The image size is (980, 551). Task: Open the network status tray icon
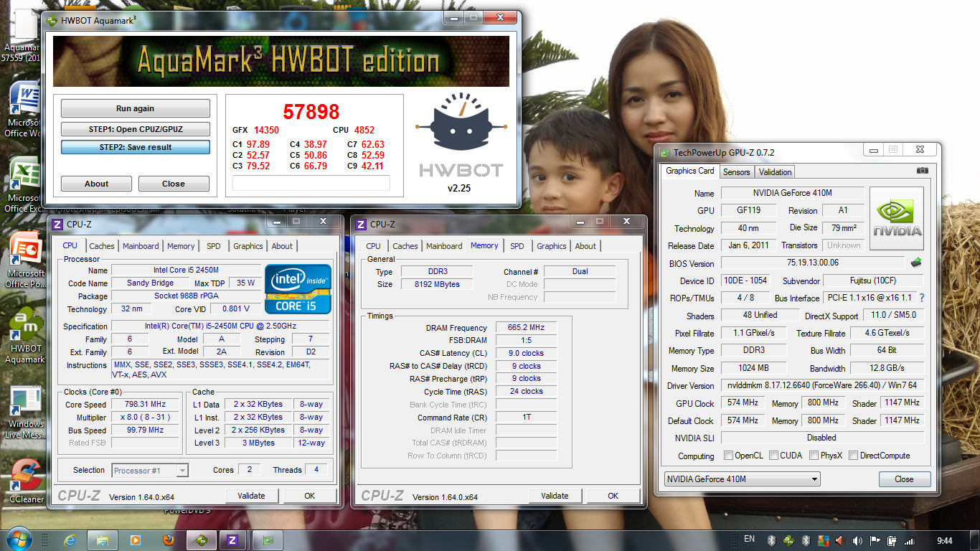909,540
